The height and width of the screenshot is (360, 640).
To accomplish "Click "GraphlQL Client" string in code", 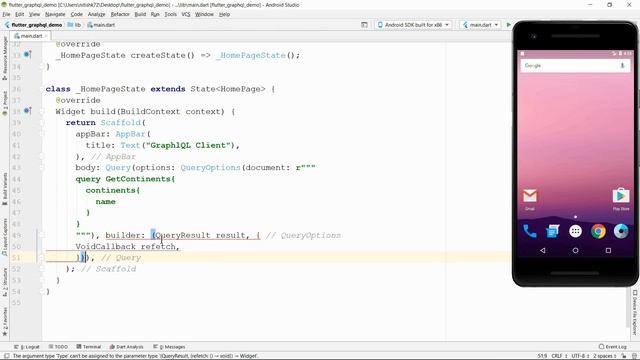I will pyautogui.click(x=188, y=145).
